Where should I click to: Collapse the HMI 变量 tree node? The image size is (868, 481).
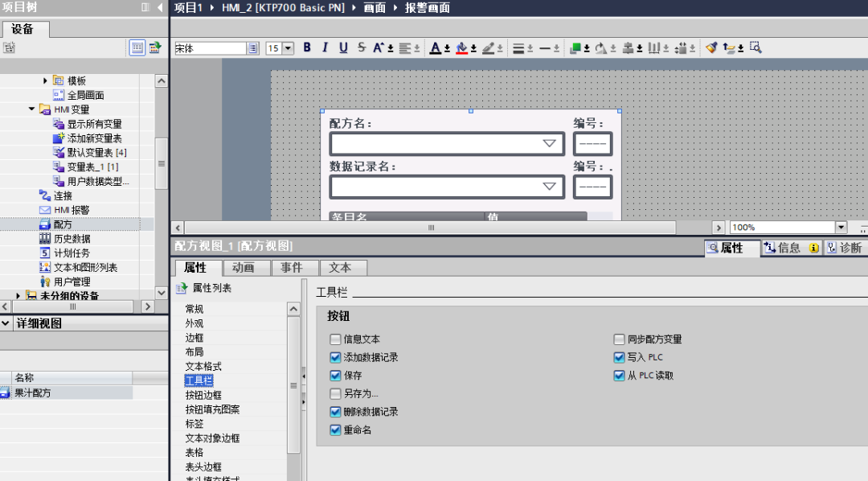(x=31, y=109)
